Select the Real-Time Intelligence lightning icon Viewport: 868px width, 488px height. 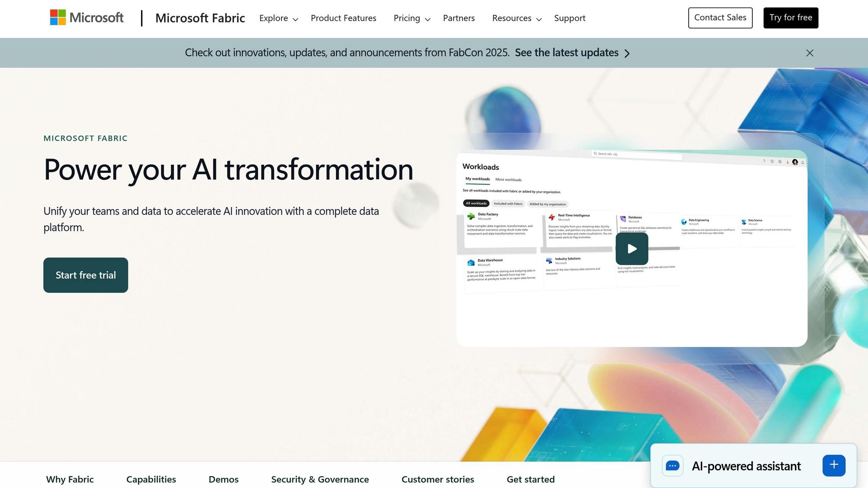click(x=551, y=217)
